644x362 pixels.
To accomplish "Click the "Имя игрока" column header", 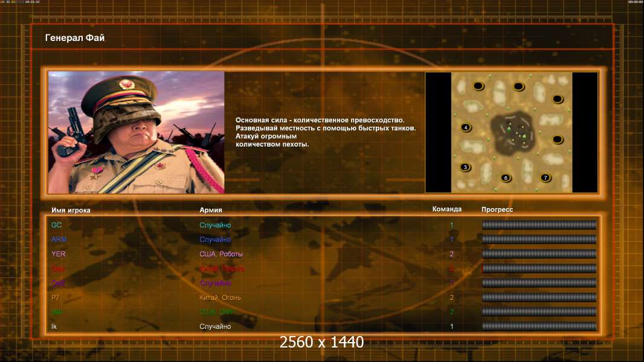I will coord(71,210).
